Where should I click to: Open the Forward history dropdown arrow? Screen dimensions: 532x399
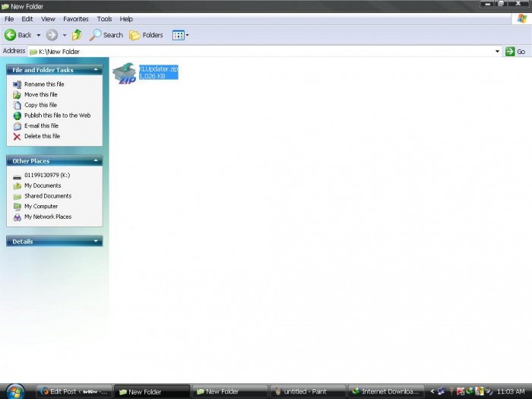pos(65,35)
